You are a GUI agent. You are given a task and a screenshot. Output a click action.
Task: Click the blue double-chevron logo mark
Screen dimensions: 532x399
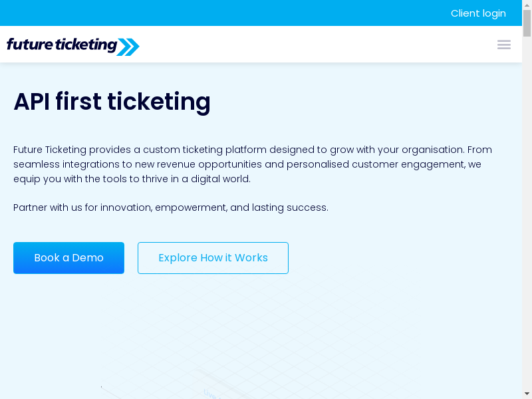pos(128,47)
